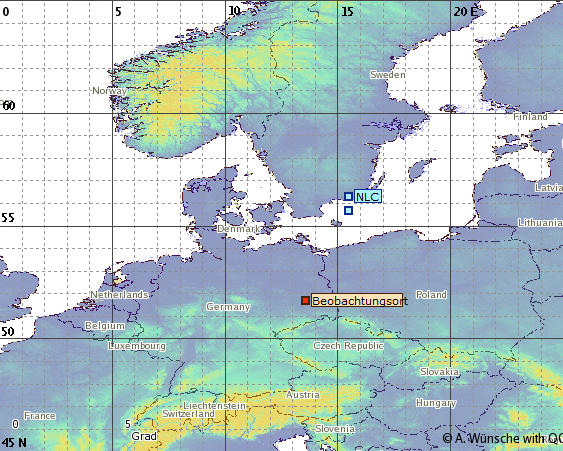This screenshot has width=563, height=451.
Task: Click the Lithuania country label
Action: (540, 223)
